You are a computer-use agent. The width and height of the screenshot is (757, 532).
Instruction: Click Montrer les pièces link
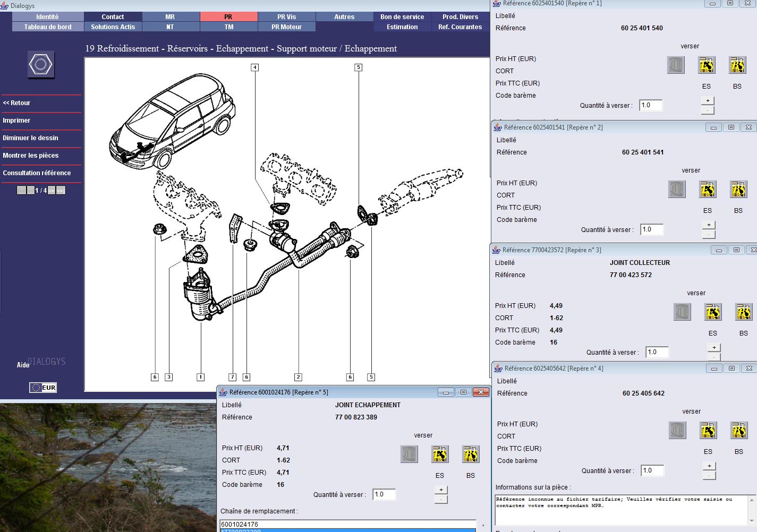coord(31,156)
